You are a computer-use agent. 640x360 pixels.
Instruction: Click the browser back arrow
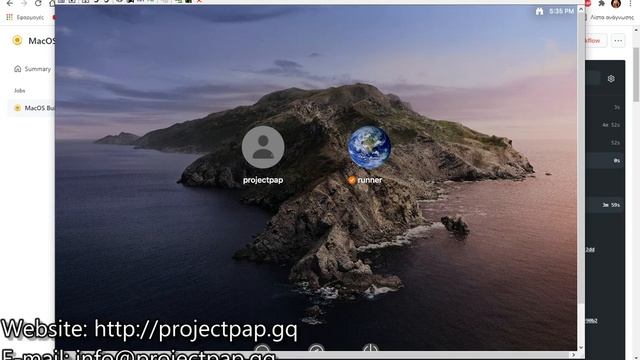(9, 3)
